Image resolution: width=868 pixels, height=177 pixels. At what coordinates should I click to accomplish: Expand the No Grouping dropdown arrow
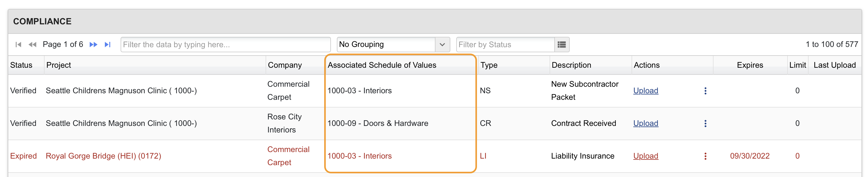[442, 45]
